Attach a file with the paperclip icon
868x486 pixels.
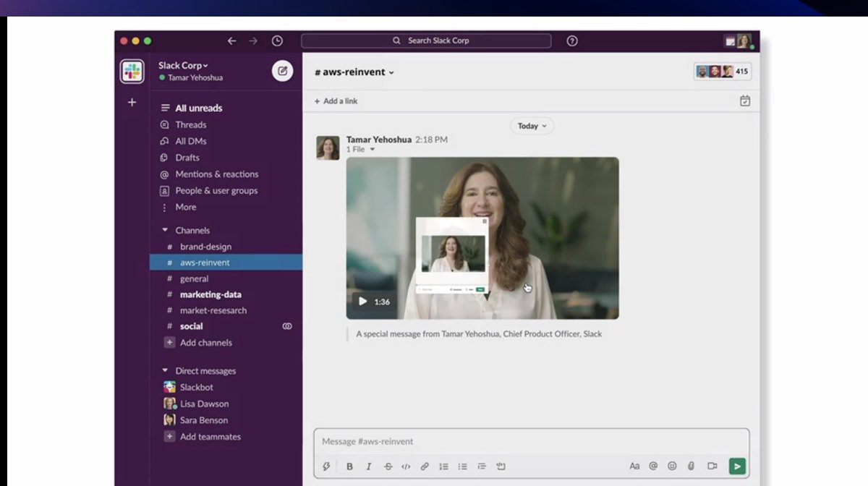691,466
